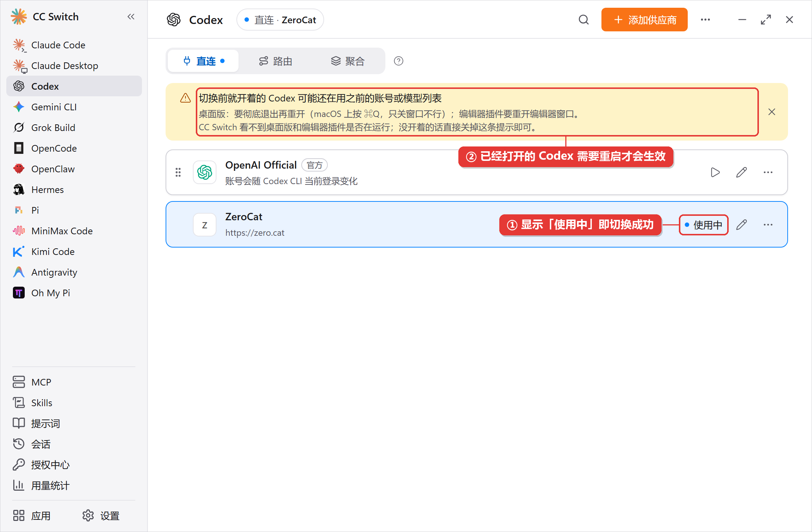Switch to the 聚合 tab
Screen dimensions: 812x532
(347, 61)
